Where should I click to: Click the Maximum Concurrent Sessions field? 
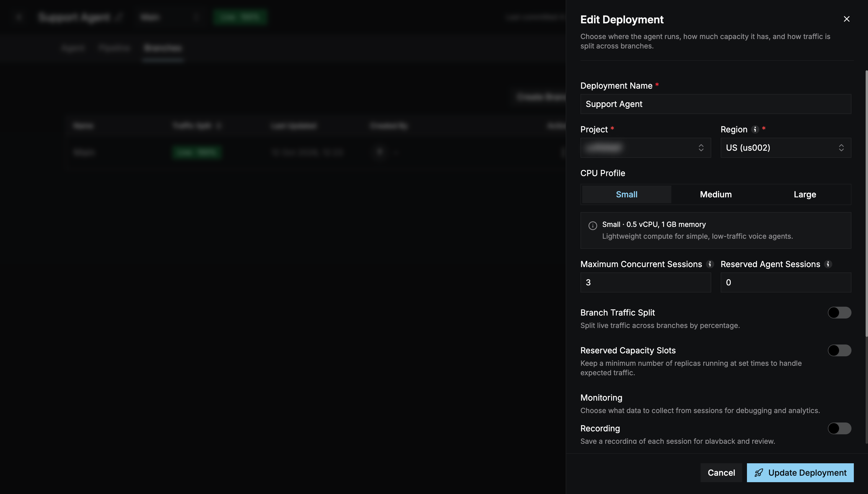(645, 282)
